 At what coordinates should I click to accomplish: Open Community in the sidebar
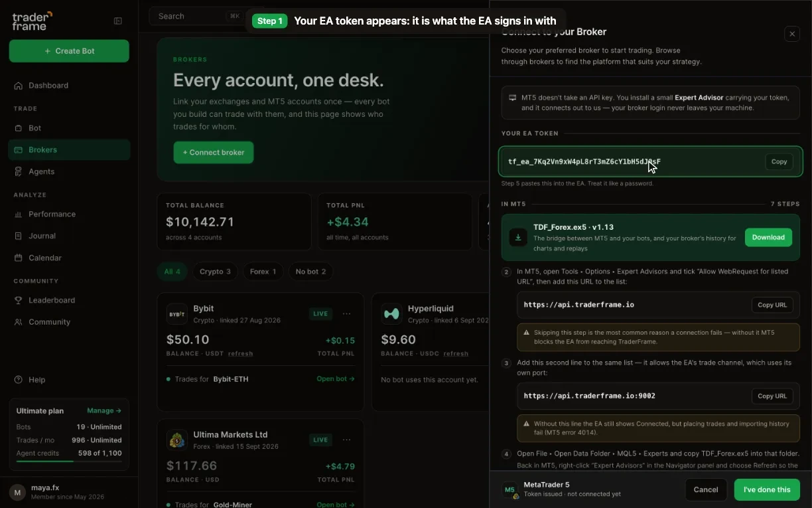69,322
